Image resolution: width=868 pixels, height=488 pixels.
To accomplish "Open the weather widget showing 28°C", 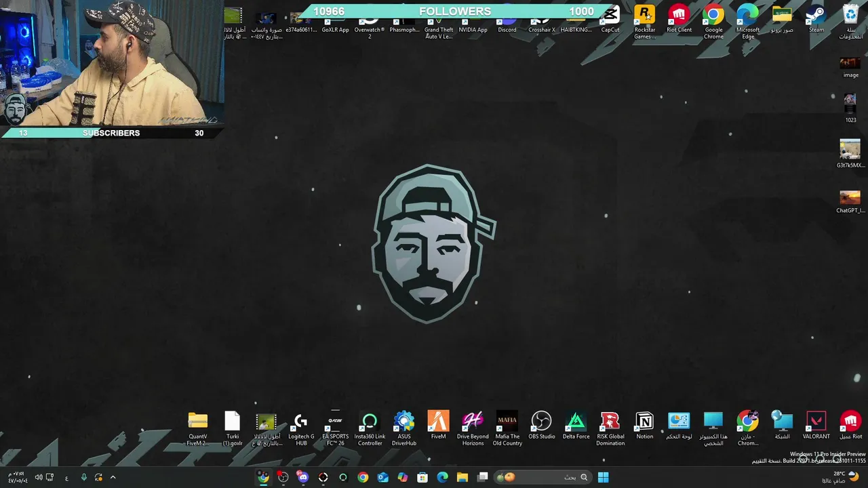I will [x=841, y=477].
